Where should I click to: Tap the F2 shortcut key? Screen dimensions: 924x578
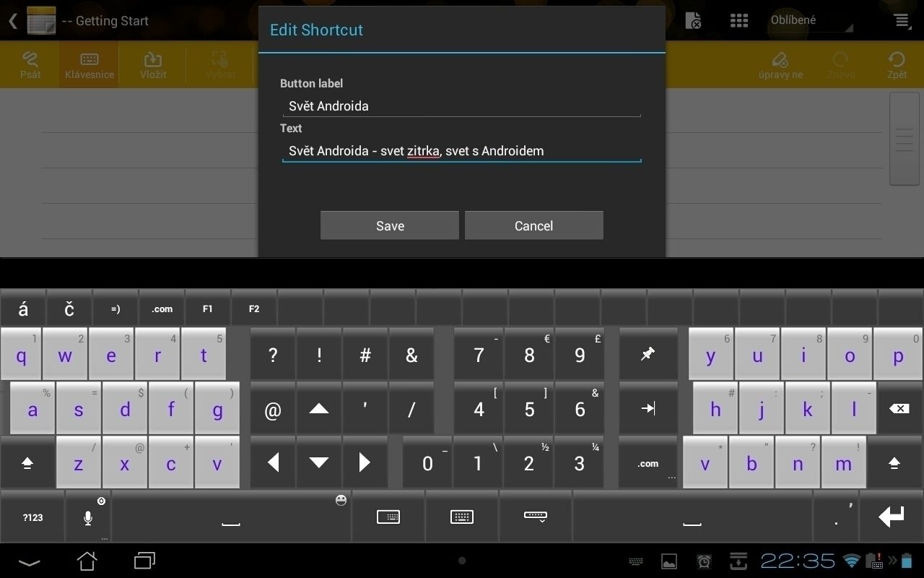pos(254,309)
